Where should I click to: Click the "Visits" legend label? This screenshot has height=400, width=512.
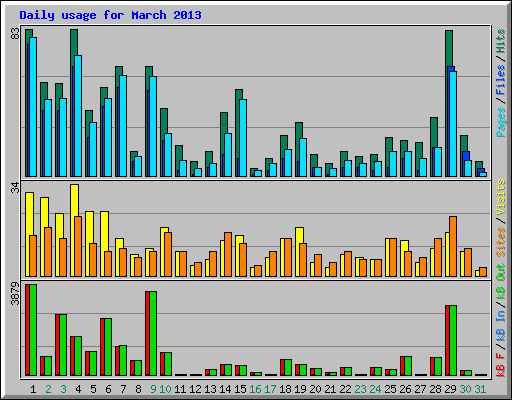[x=501, y=197]
